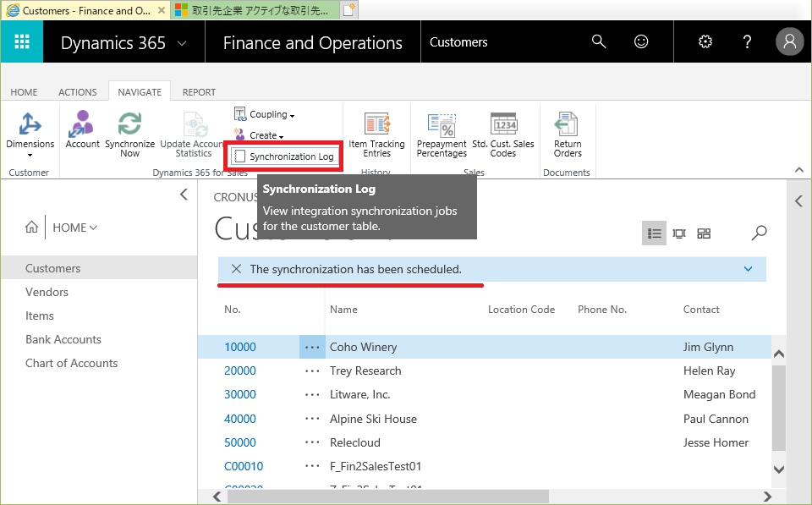Viewport: 812px width, 505px height.
Task: Open customer number 10000
Action: point(239,347)
